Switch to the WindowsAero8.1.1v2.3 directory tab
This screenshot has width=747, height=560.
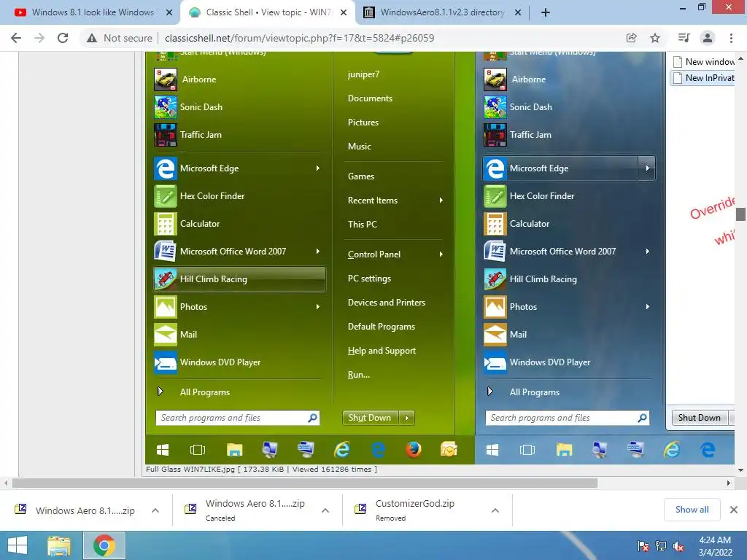442,12
